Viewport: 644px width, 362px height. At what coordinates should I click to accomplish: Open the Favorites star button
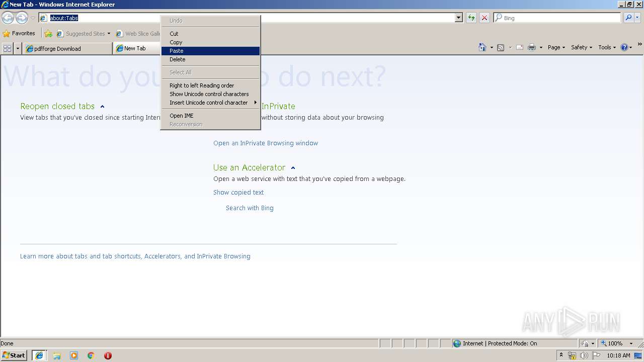pos(19,33)
